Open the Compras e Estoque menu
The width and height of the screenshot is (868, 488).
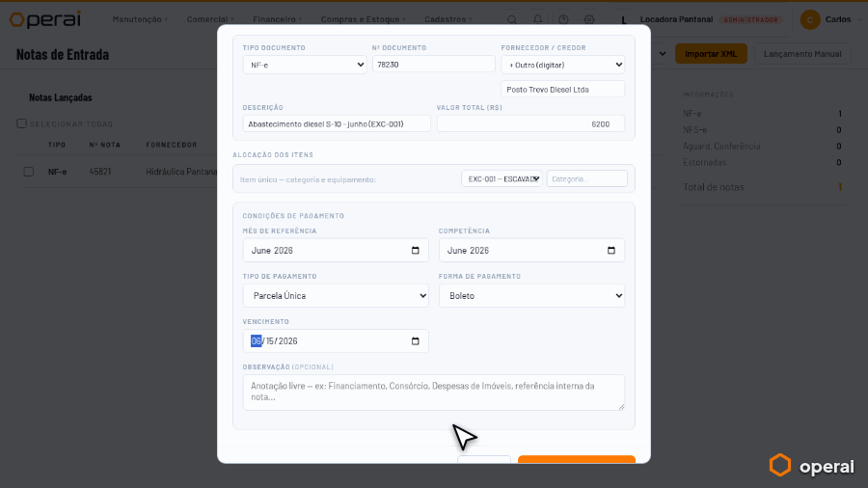(364, 19)
